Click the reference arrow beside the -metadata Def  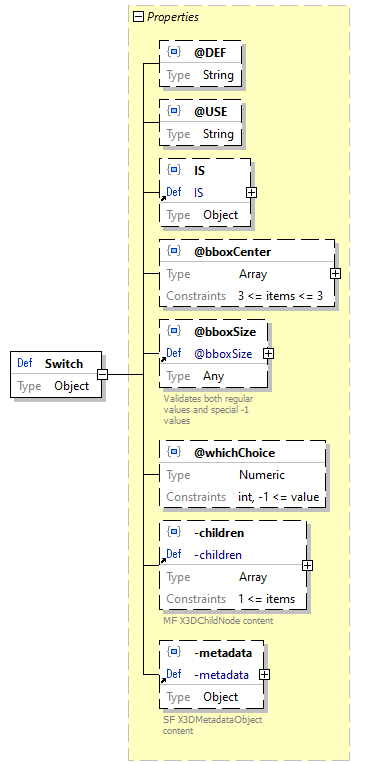[x=163, y=681]
